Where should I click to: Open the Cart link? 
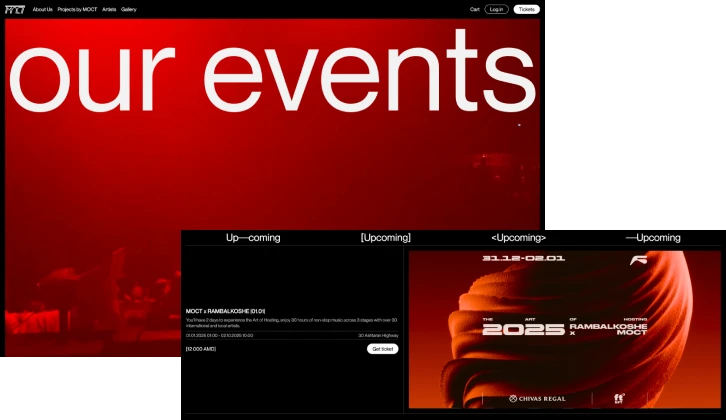tap(475, 9)
